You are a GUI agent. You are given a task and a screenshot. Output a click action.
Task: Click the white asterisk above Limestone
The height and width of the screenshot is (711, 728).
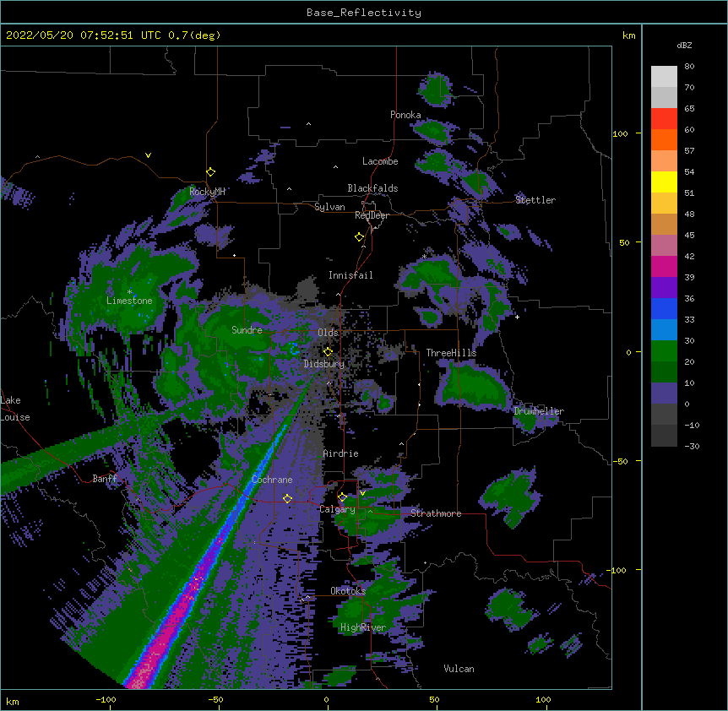coord(129,292)
